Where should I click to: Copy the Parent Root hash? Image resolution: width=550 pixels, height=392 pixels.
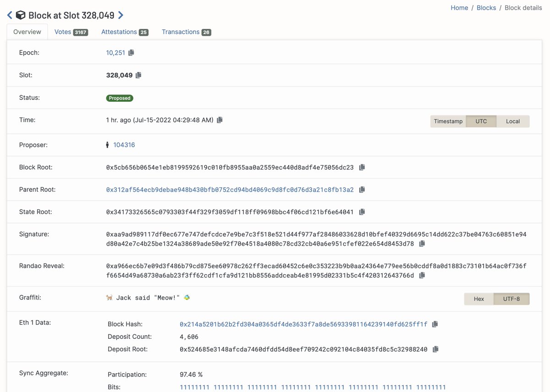362,190
